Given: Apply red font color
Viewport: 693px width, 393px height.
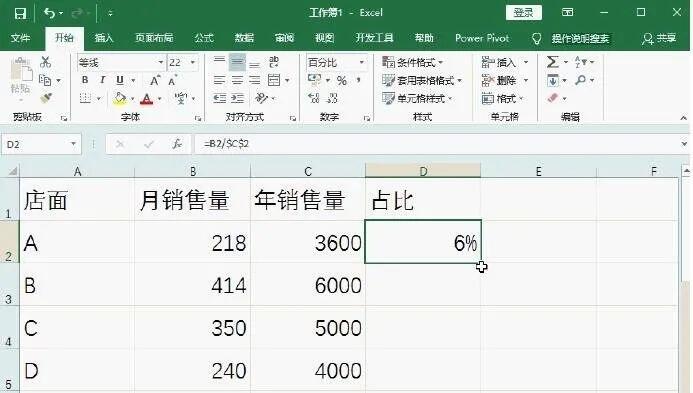Looking at the screenshot, I should click(x=146, y=99).
